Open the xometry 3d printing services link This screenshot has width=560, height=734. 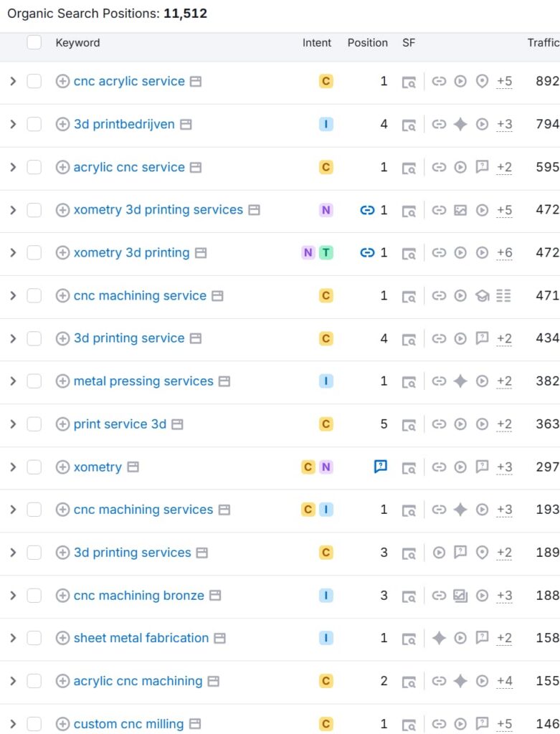pos(158,210)
